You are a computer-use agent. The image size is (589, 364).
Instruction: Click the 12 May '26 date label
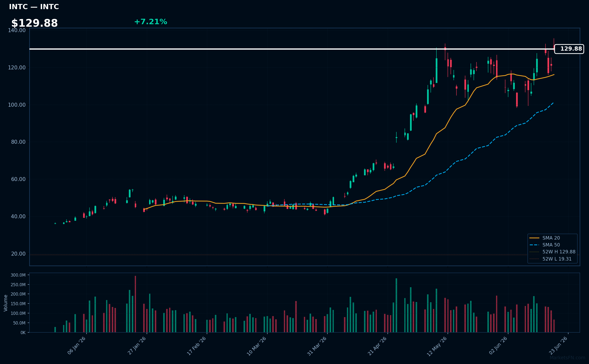point(437,346)
